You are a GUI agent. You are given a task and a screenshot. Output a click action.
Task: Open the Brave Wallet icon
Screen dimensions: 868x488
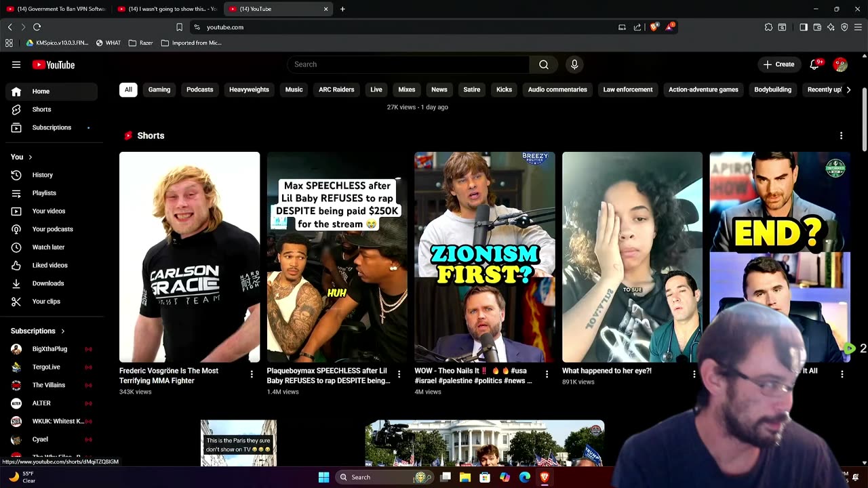817,27
